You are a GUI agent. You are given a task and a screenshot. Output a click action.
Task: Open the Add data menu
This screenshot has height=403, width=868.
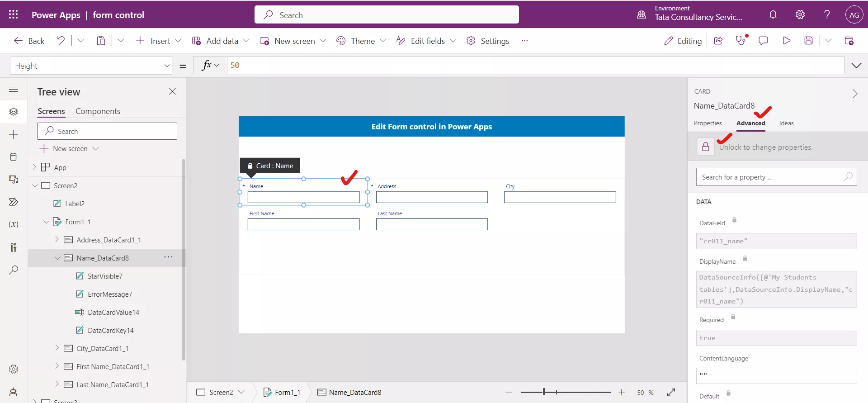click(x=221, y=41)
